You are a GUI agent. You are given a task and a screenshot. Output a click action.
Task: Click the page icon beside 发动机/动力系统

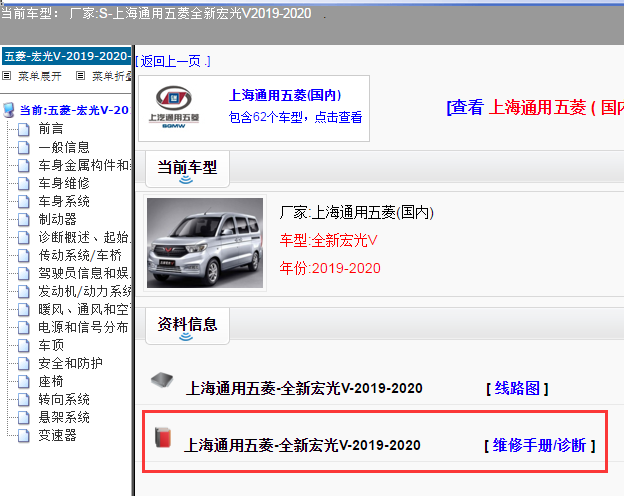coord(23,292)
